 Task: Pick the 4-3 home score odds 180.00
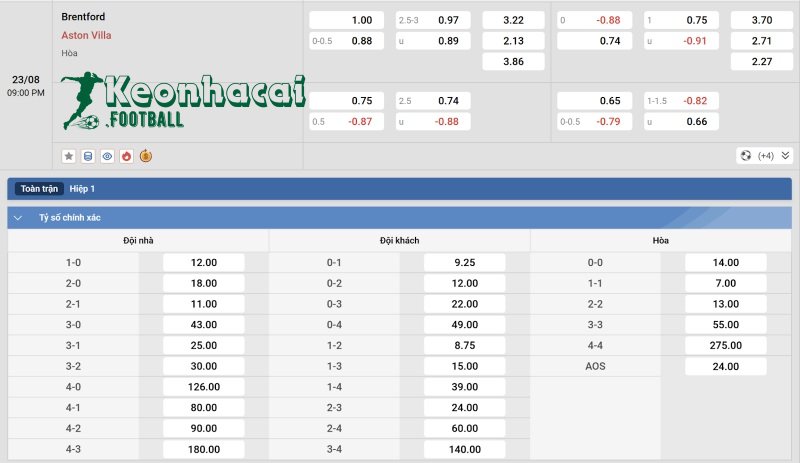click(x=204, y=449)
